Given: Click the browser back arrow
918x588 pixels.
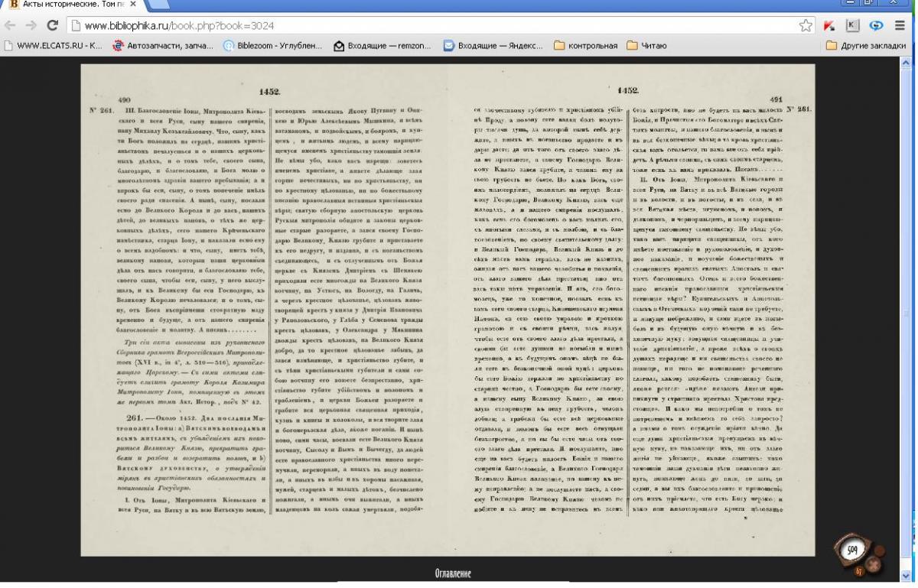Looking at the screenshot, I should pyautogui.click(x=11, y=25).
